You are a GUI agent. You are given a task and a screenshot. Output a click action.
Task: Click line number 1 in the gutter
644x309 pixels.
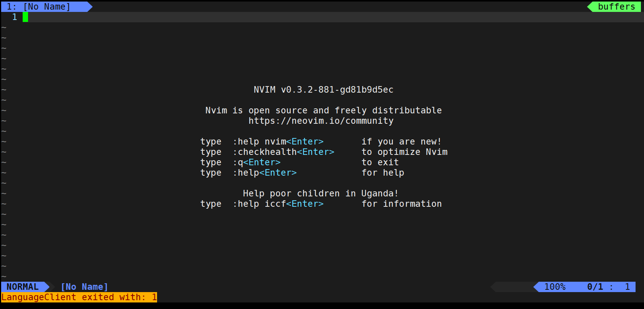point(15,17)
